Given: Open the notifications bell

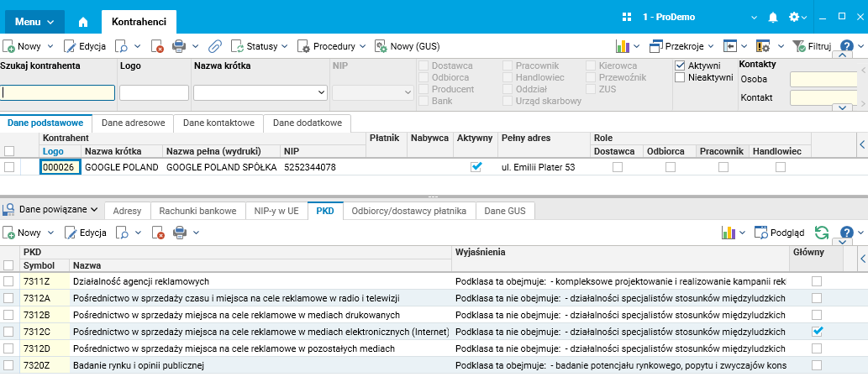Looking at the screenshot, I should (773, 18).
